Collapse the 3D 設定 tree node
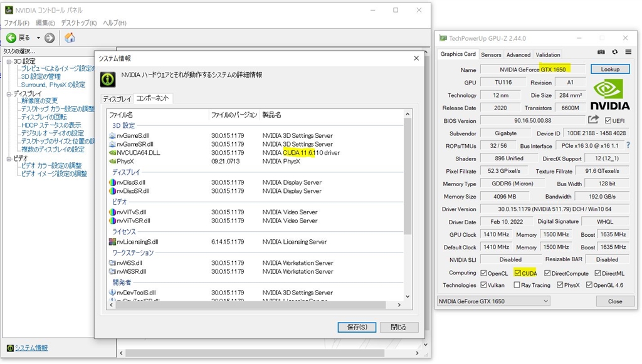This screenshot has width=642, height=364. 9,62
